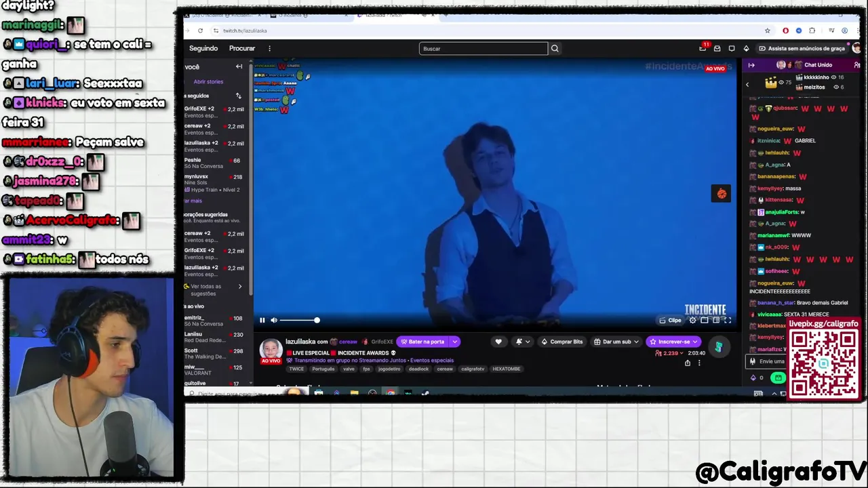
Task: Collapse the left sidebar with the arrow
Action: click(239, 66)
